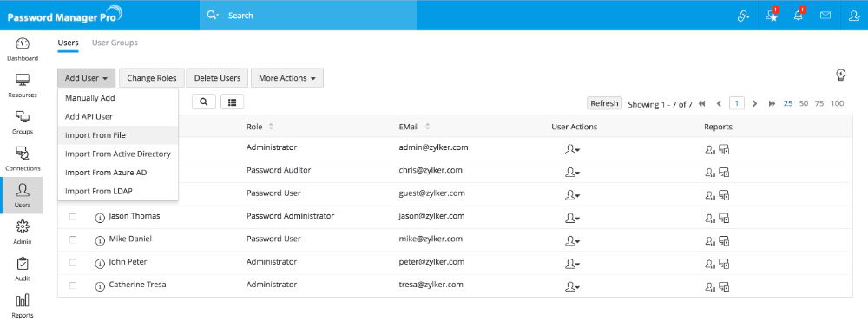Show 75 users per page
This screenshot has height=321, width=868.
pyautogui.click(x=819, y=103)
